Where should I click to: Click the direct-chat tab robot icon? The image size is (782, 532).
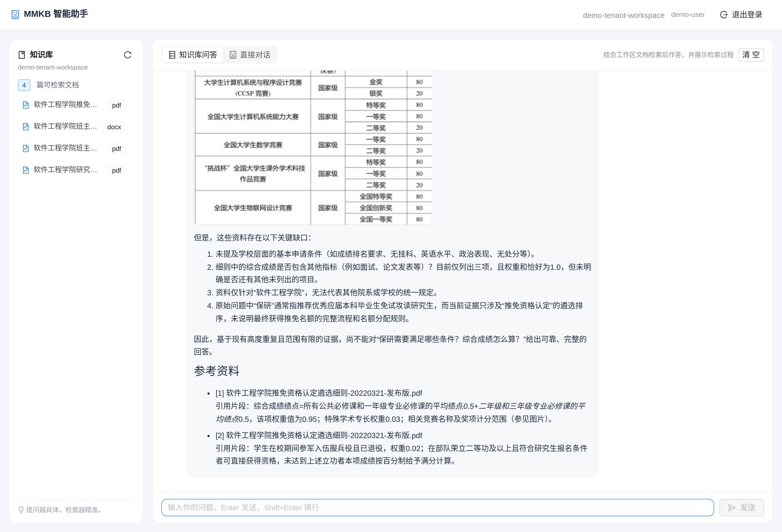233,55
